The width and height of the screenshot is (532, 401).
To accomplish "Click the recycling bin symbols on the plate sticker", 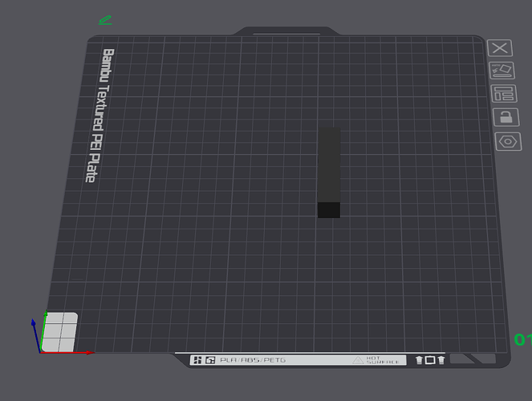I will pos(430,361).
